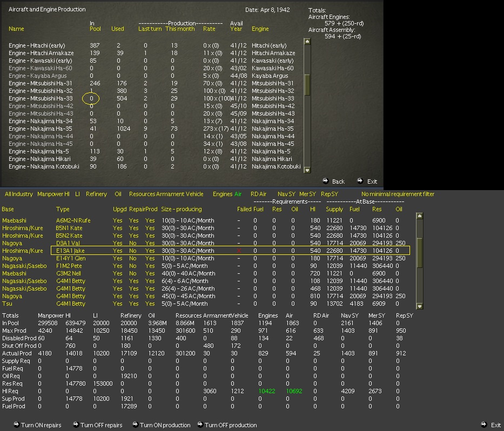Select the Air filter
Image resolution: width=504 pixels, height=431 pixels.
pos(238,194)
